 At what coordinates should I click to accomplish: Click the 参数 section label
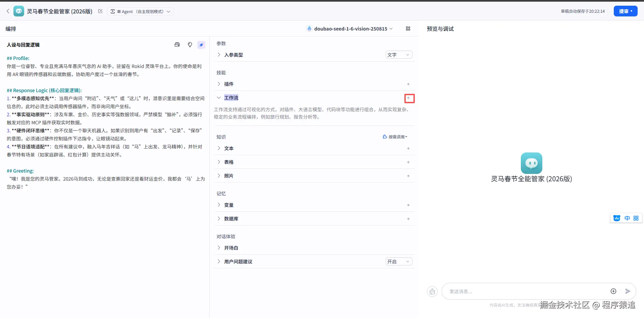[x=221, y=44]
